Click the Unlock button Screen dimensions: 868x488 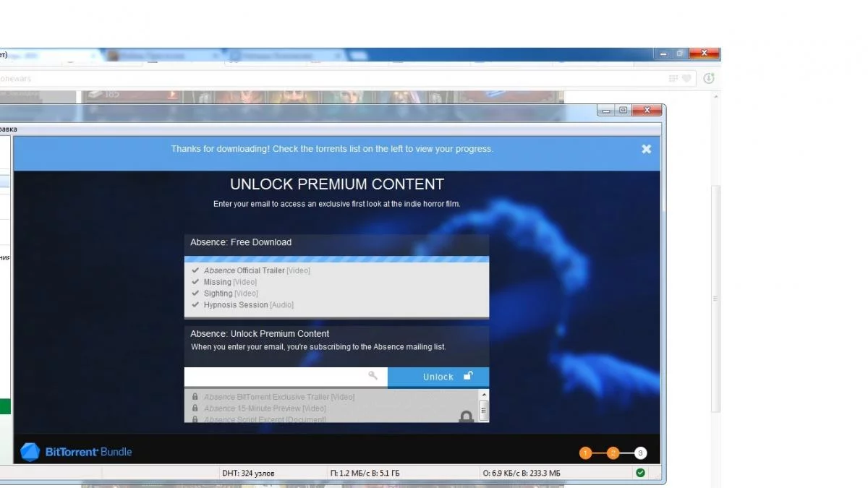438,377
